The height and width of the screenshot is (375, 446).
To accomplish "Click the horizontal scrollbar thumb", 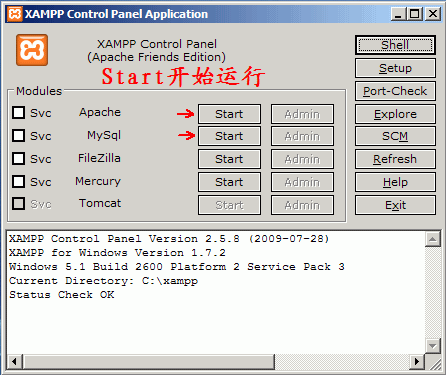I will point(148,362).
